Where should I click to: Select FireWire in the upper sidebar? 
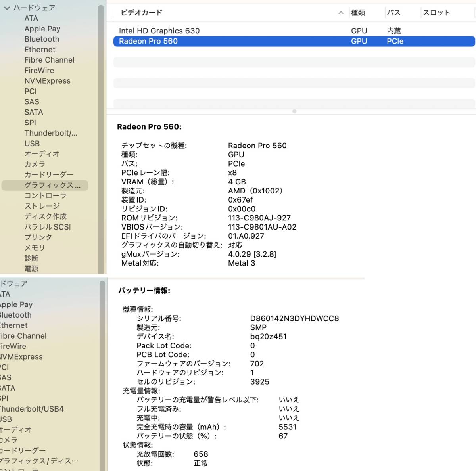point(39,70)
